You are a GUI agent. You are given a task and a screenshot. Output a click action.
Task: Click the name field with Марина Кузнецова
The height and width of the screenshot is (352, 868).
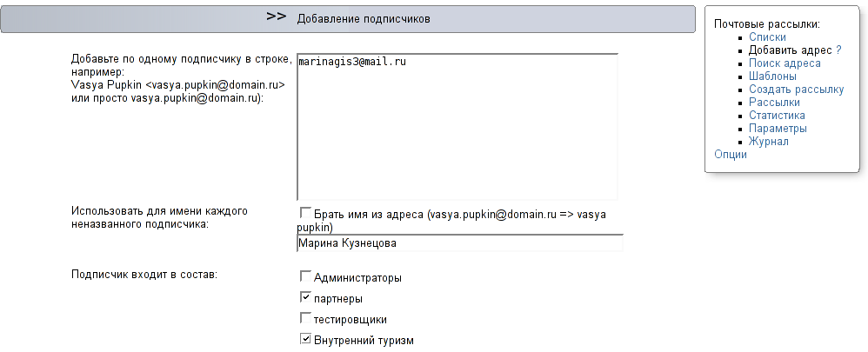pyautogui.click(x=460, y=243)
